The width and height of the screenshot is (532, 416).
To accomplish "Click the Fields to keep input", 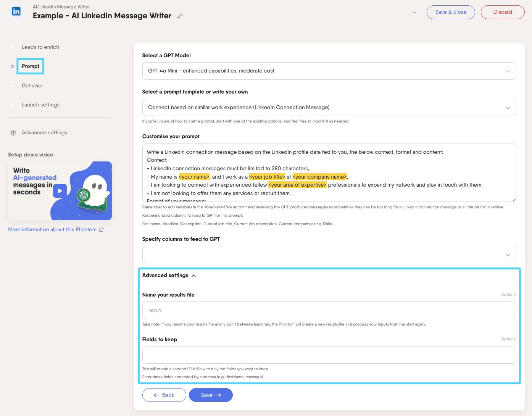I will [x=329, y=355].
